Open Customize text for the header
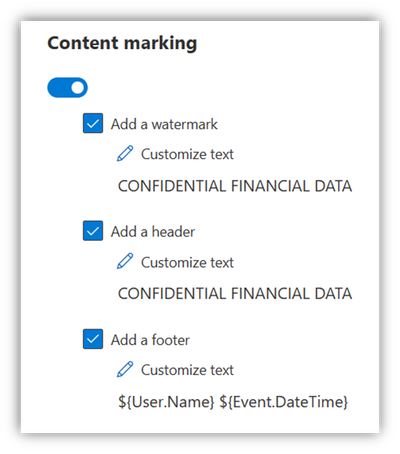 click(x=187, y=262)
